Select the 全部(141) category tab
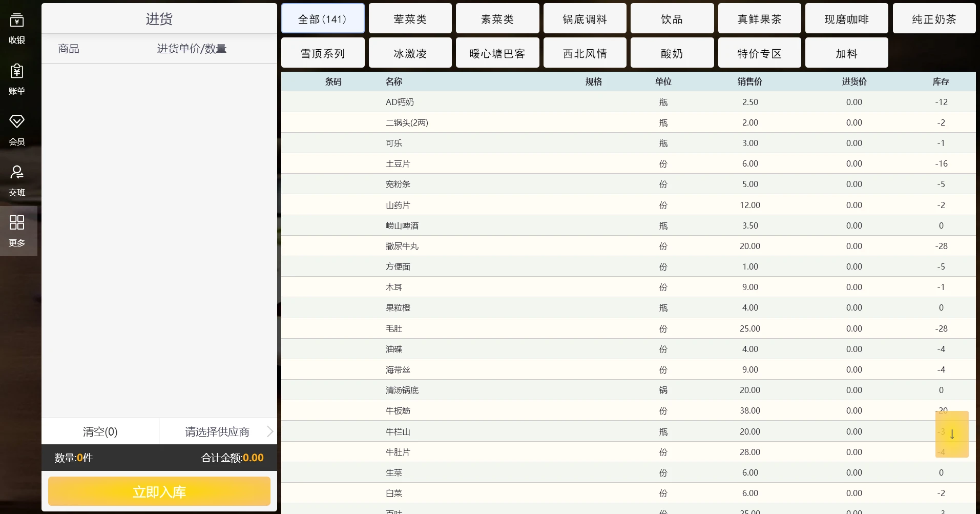This screenshot has width=980, height=514. click(x=323, y=19)
